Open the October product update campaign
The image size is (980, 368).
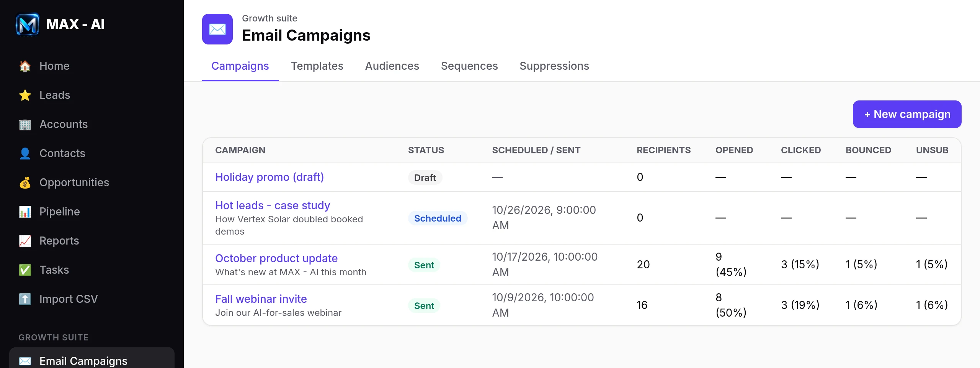(x=276, y=258)
